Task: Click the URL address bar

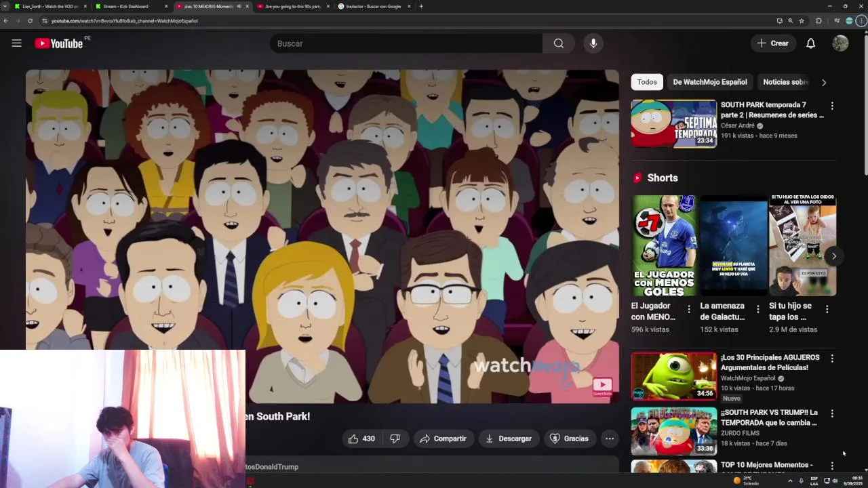Action: pyautogui.click(x=407, y=21)
